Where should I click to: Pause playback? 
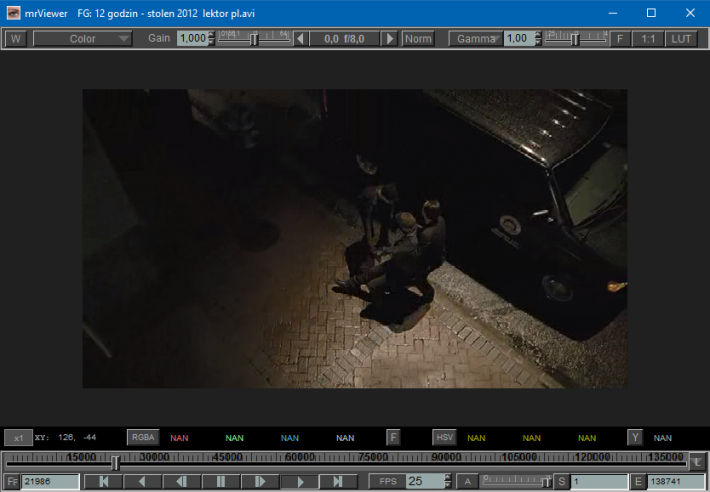(x=221, y=482)
